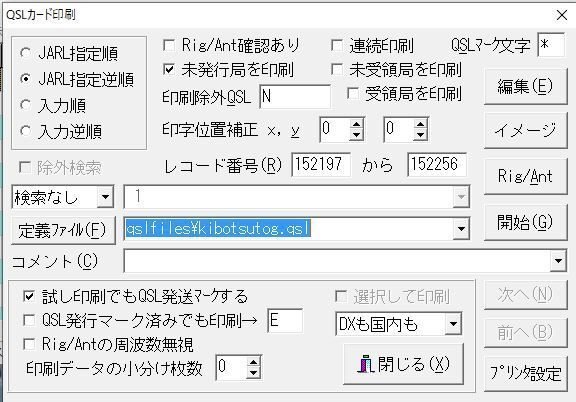Click the 印刷除外QSL input field
This screenshot has width=576, height=402.
(295, 97)
